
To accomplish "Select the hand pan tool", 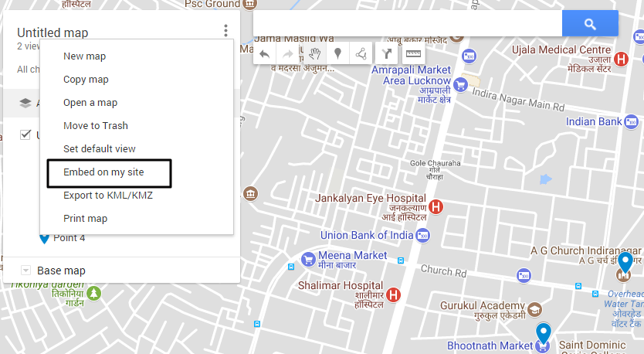I will (x=314, y=53).
